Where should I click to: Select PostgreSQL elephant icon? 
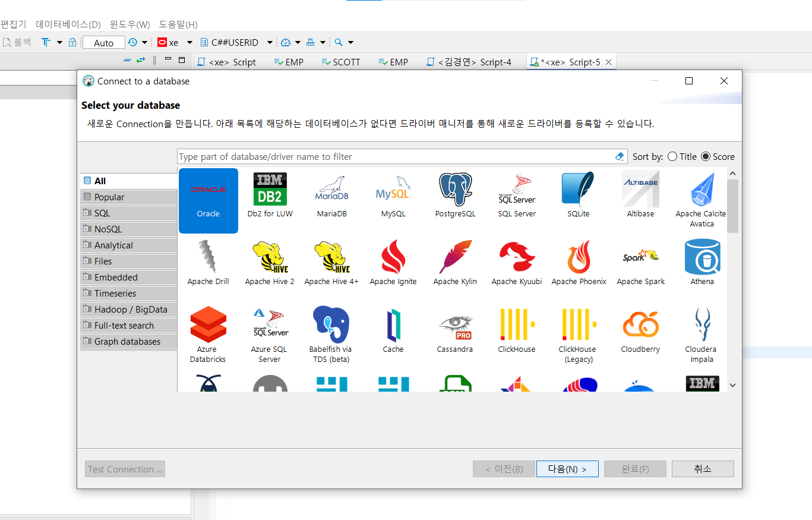[x=455, y=196]
